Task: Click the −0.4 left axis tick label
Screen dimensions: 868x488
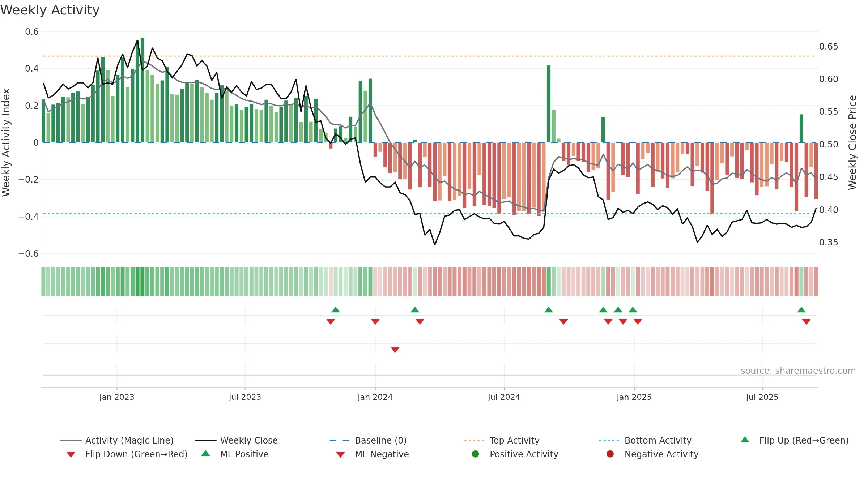Action: [x=29, y=217]
